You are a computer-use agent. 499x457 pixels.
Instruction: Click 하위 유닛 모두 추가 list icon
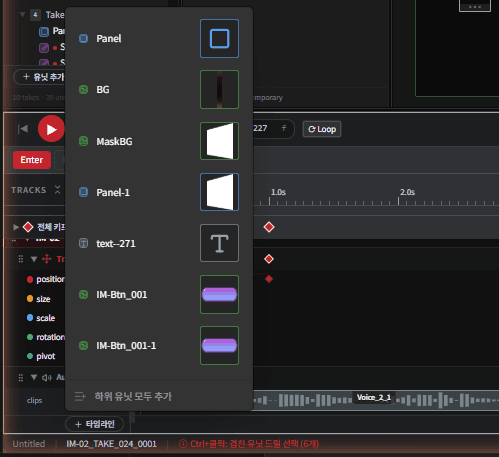(x=80, y=396)
